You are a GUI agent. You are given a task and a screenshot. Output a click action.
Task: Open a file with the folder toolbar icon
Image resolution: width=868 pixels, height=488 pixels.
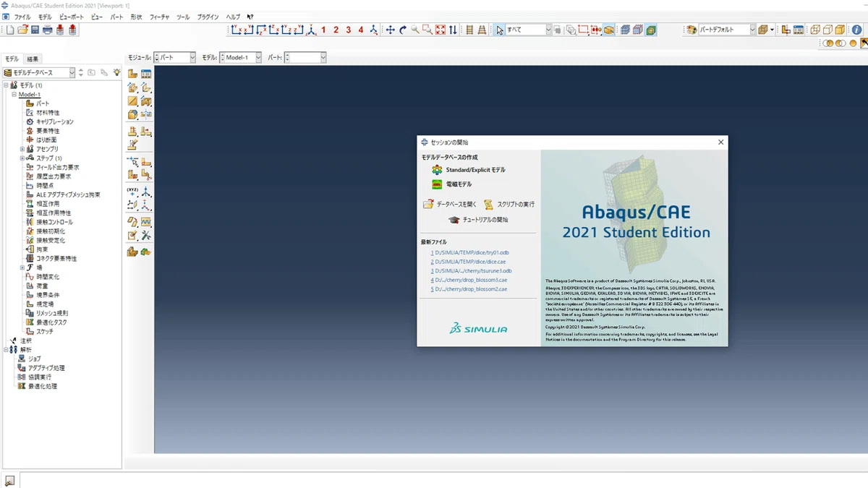coord(22,30)
